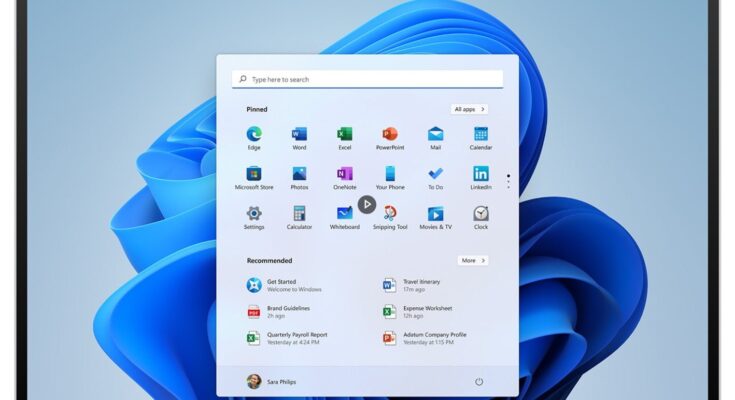Open Microsoft Store
This screenshot has width=735, height=400.
click(x=254, y=178)
